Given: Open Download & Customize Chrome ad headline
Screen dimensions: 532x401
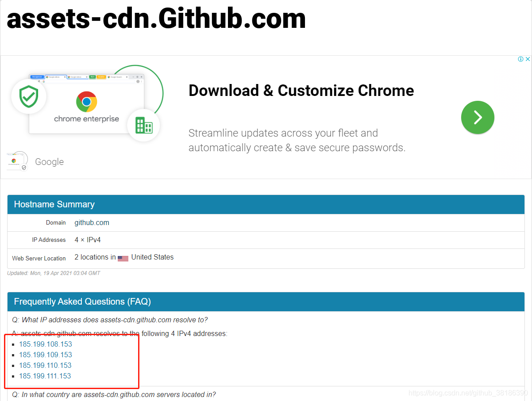Looking at the screenshot, I should coord(301,90).
